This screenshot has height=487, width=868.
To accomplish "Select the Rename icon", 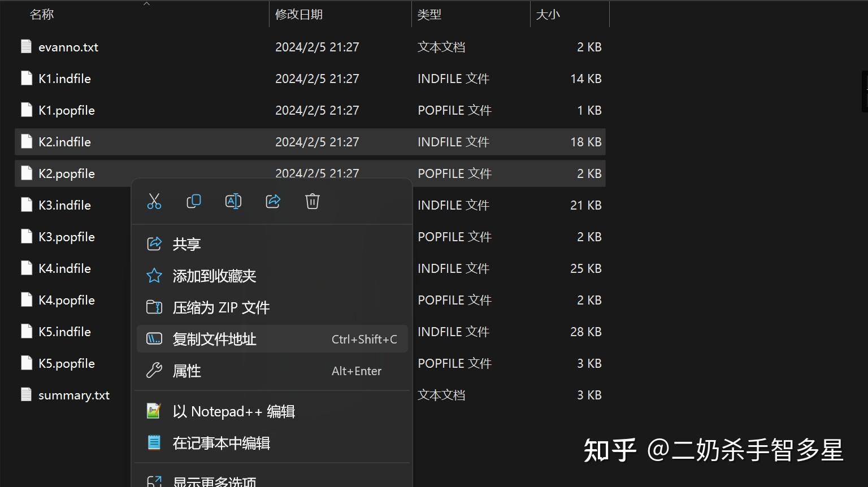I will 233,201.
